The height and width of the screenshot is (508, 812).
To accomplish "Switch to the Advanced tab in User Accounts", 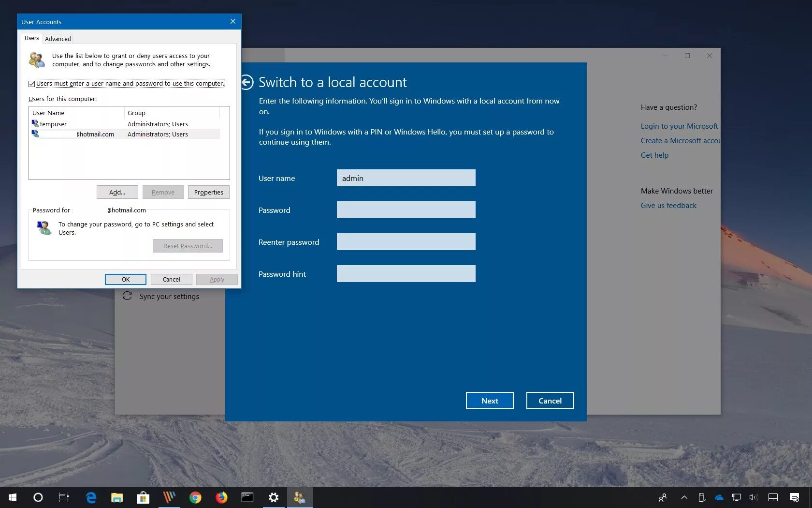I will [58, 39].
